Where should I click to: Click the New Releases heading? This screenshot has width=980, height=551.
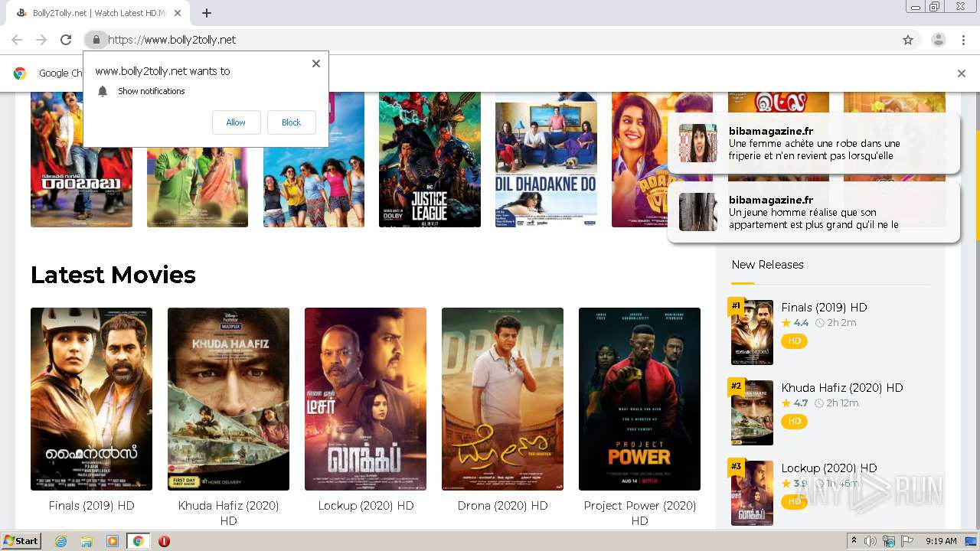tap(767, 265)
